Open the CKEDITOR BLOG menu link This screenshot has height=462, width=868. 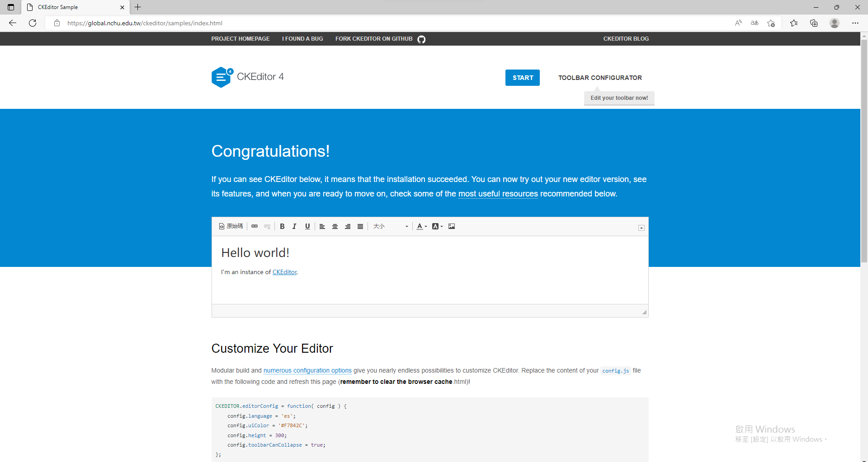[x=626, y=39]
